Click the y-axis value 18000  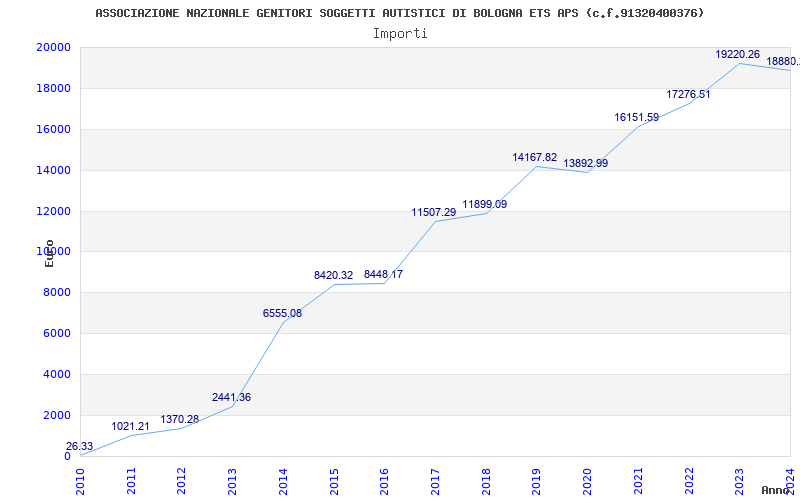tap(53, 88)
